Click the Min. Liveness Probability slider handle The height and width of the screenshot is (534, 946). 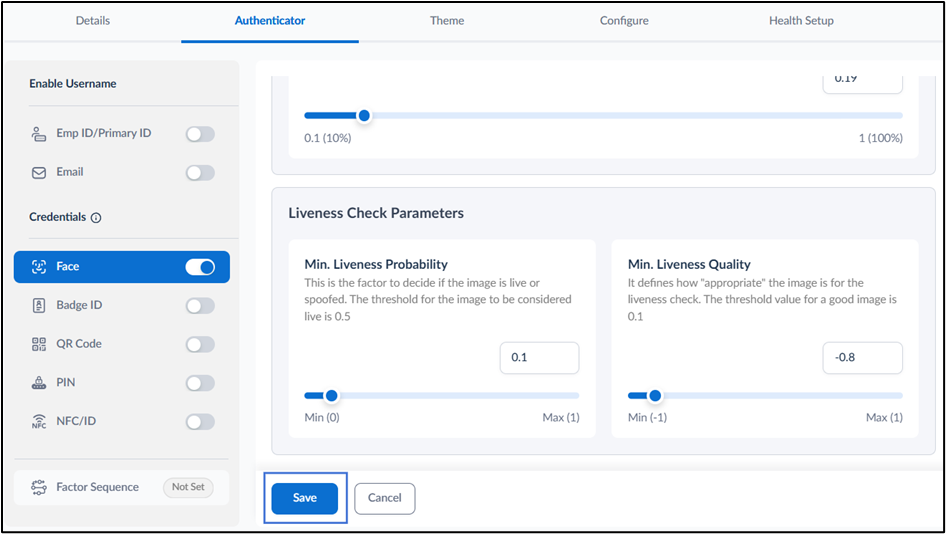coord(331,396)
